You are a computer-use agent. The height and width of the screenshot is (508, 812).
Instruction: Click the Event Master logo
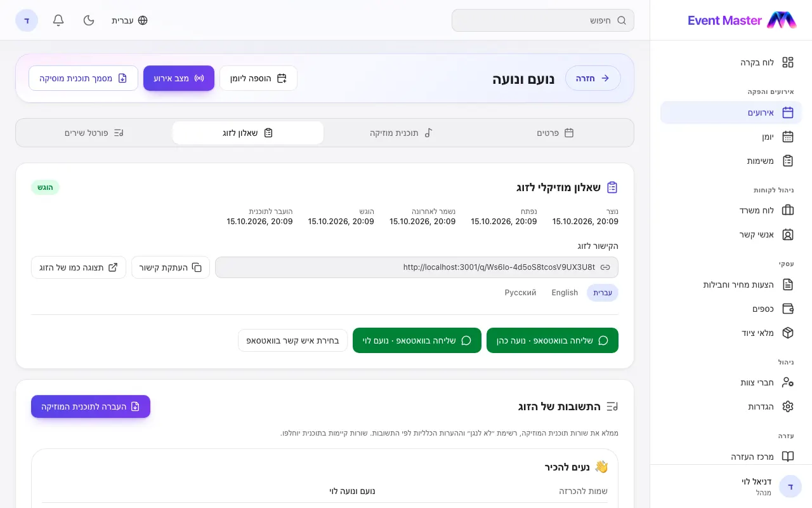(x=742, y=20)
